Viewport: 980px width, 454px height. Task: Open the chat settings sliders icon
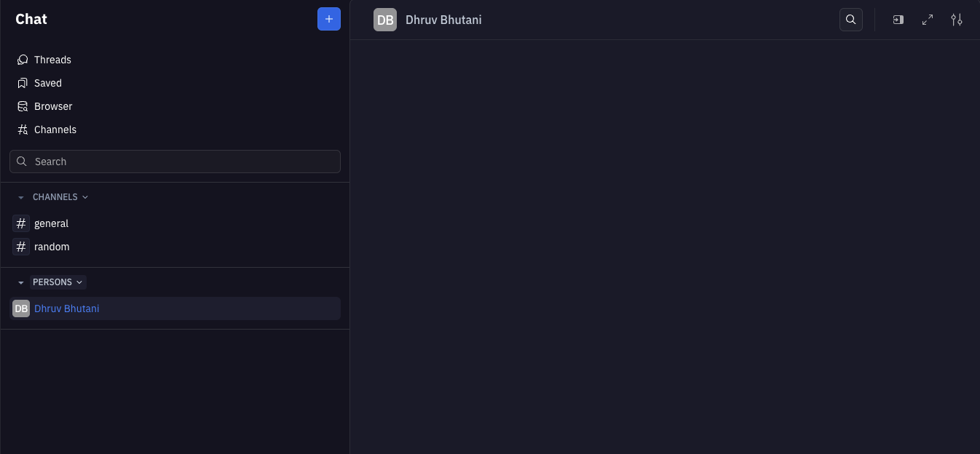(957, 20)
